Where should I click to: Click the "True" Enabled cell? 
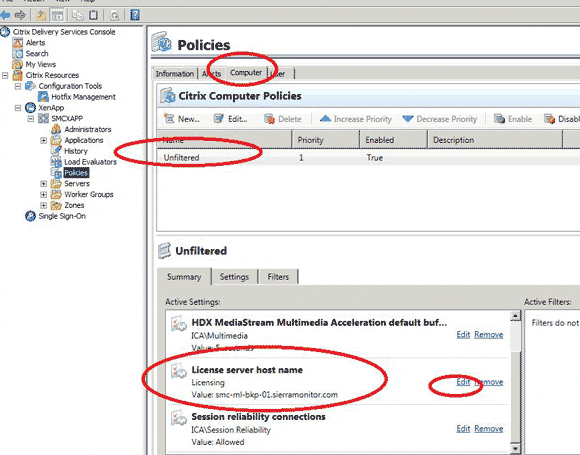pos(374,158)
